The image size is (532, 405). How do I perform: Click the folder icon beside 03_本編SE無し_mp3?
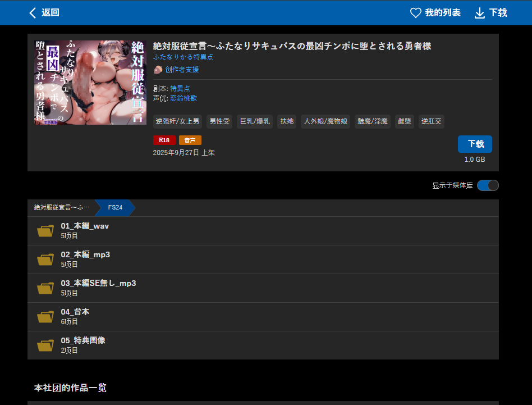pos(45,288)
